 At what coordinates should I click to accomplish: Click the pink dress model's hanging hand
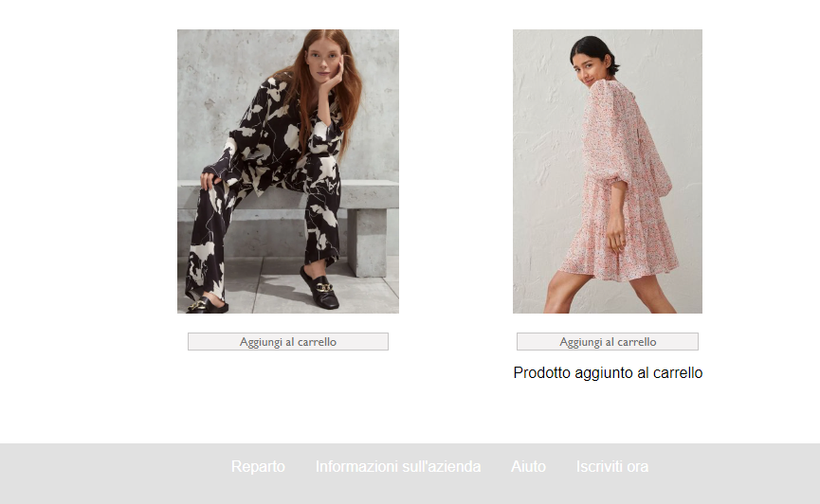617,238
